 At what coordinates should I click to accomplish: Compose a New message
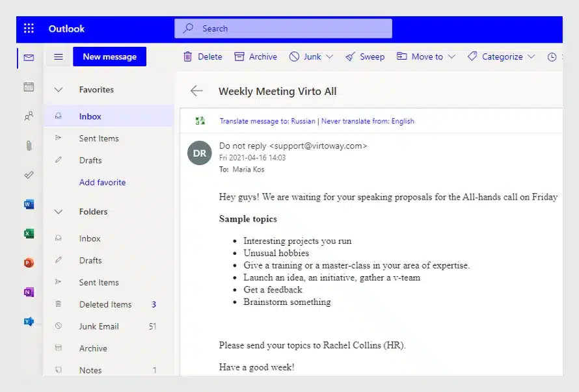110,57
